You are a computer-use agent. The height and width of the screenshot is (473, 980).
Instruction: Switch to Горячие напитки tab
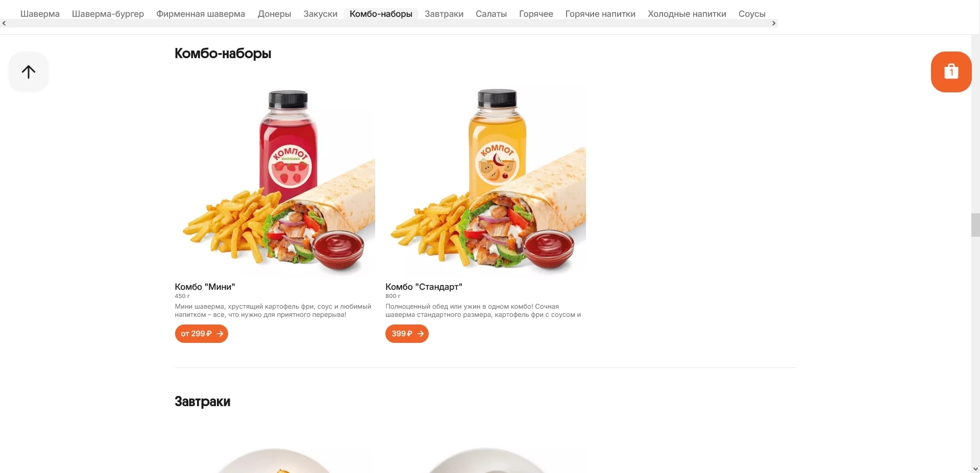(600, 14)
